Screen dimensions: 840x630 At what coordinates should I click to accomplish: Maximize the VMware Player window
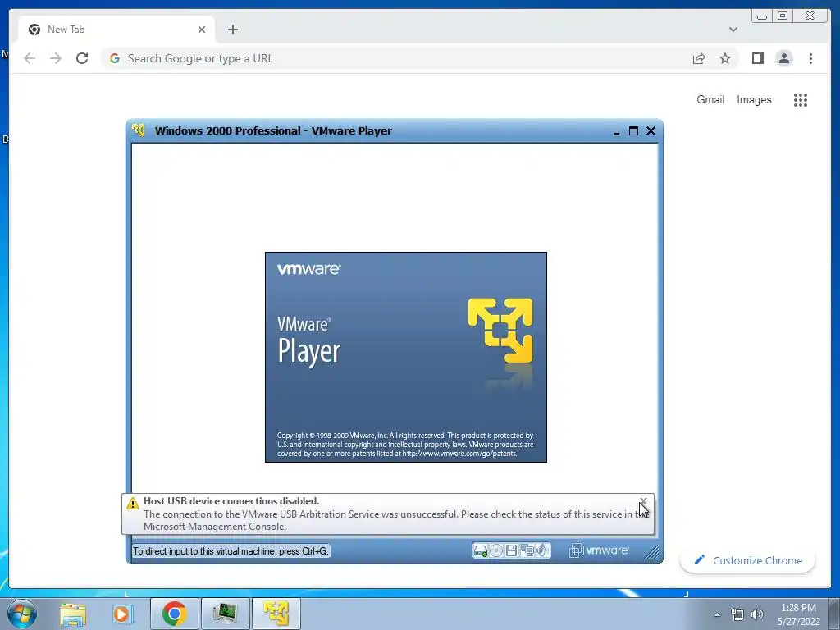coord(634,130)
